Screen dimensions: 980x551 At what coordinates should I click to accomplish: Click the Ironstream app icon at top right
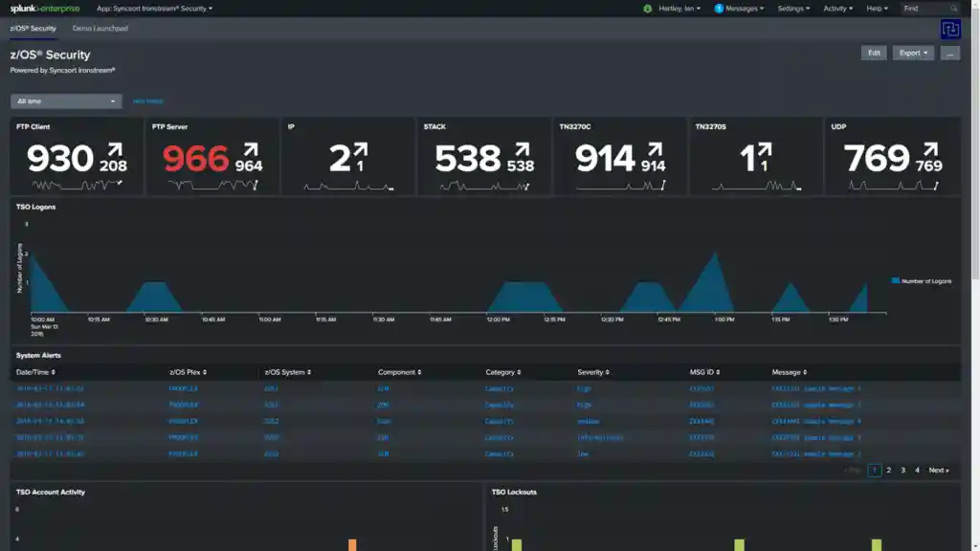[950, 29]
